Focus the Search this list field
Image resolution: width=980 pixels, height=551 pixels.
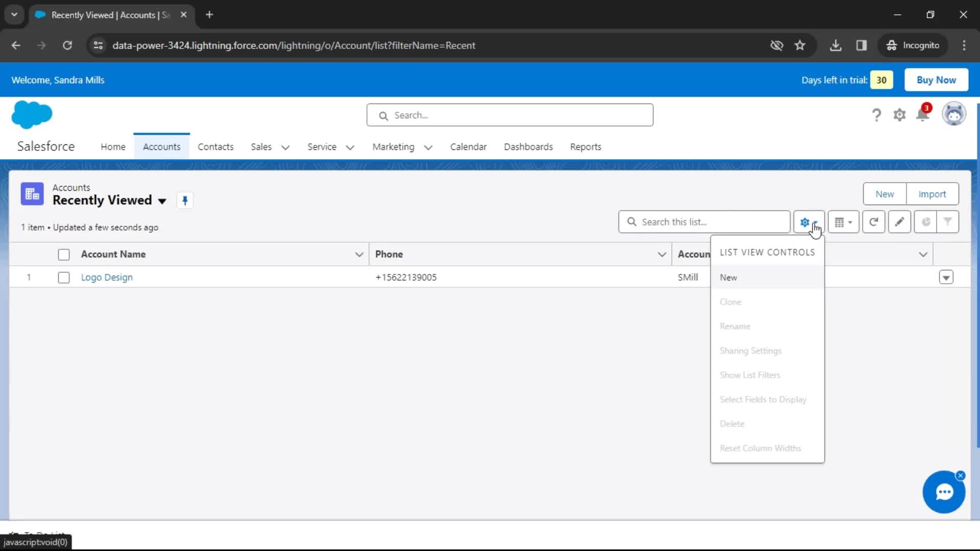pyautogui.click(x=704, y=222)
